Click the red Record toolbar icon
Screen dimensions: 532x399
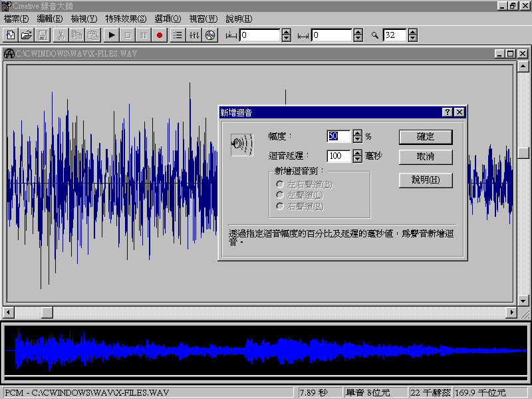pyautogui.click(x=160, y=35)
